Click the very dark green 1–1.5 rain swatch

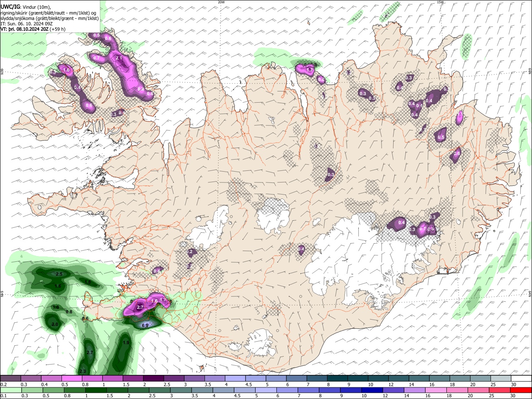pos(95,390)
